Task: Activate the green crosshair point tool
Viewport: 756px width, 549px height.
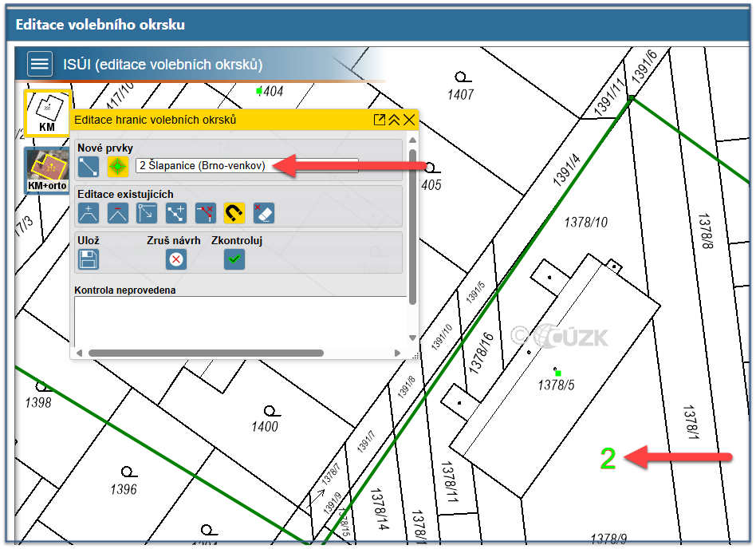Action: [118, 166]
